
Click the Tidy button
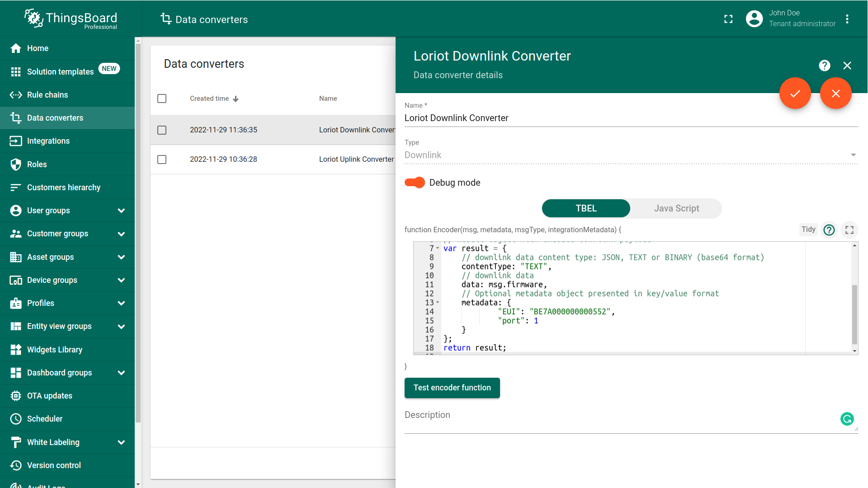click(808, 230)
